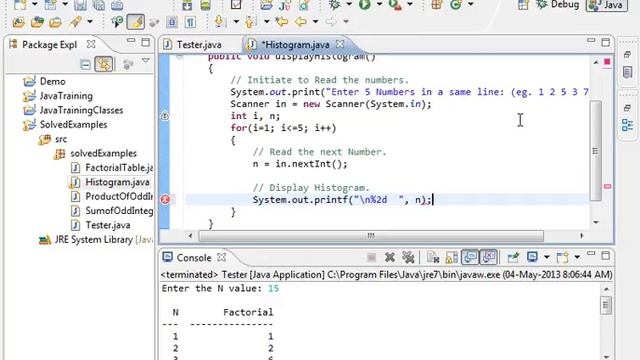Click the Back navigation arrow
The width and height of the screenshot is (640, 360).
coord(301,21)
